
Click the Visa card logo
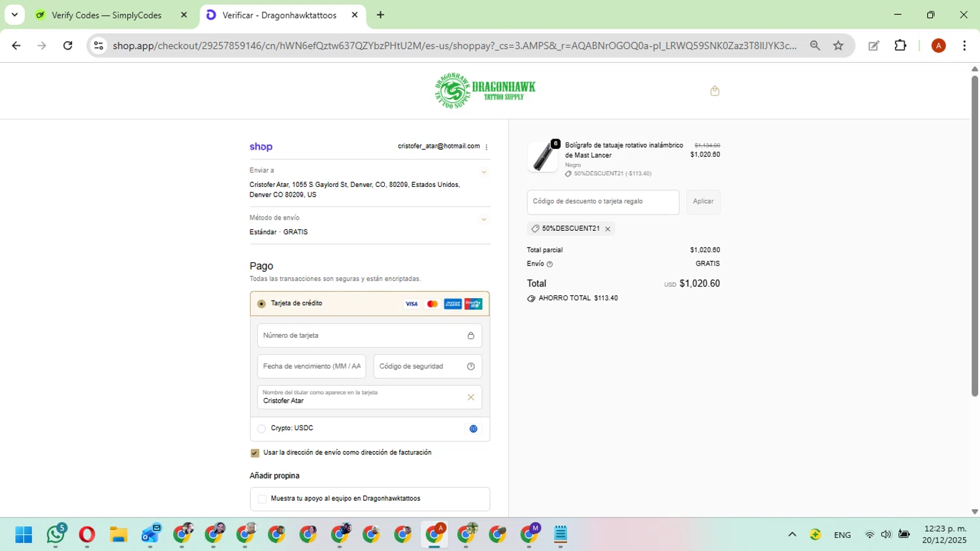[x=412, y=304]
